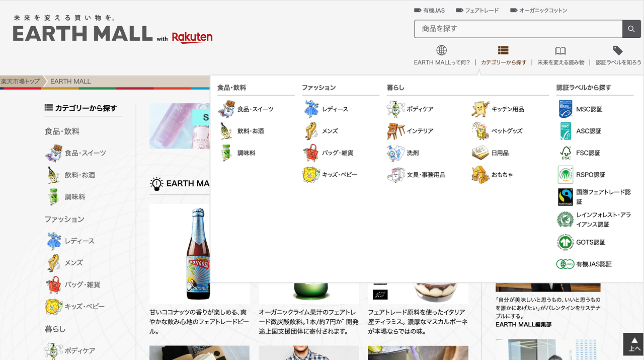Open the ボディケア bottle icon in dropdown menu
644x360 pixels.
(395, 109)
